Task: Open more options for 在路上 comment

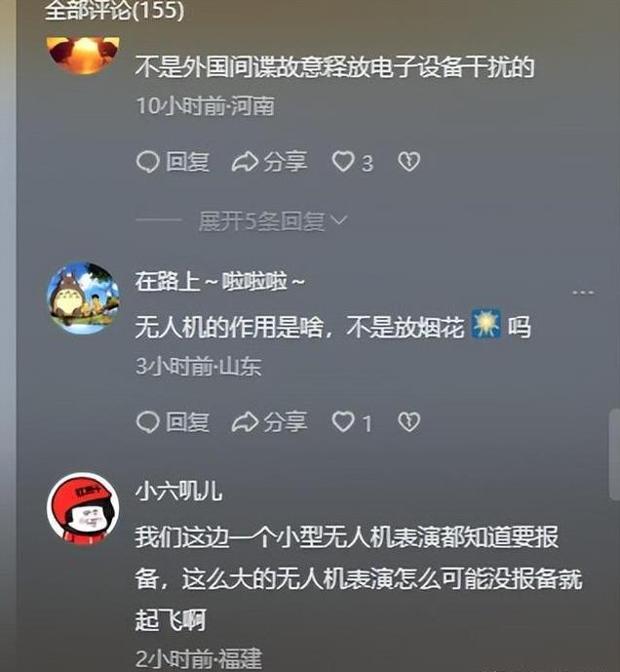Action: tap(583, 293)
